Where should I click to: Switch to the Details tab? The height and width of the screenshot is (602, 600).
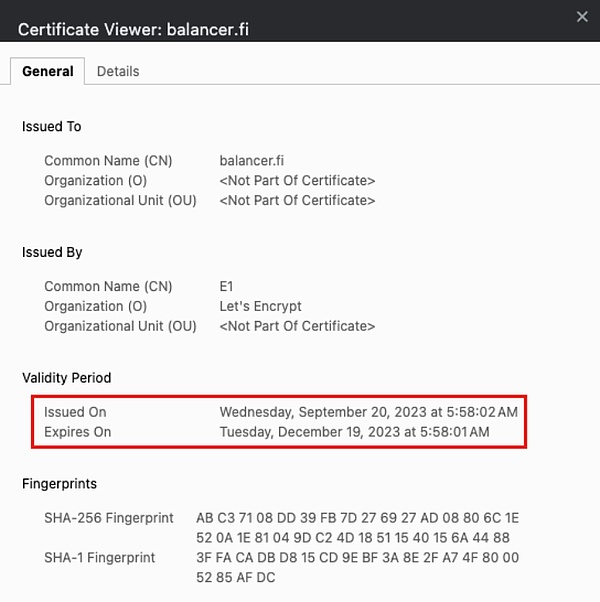118,71
